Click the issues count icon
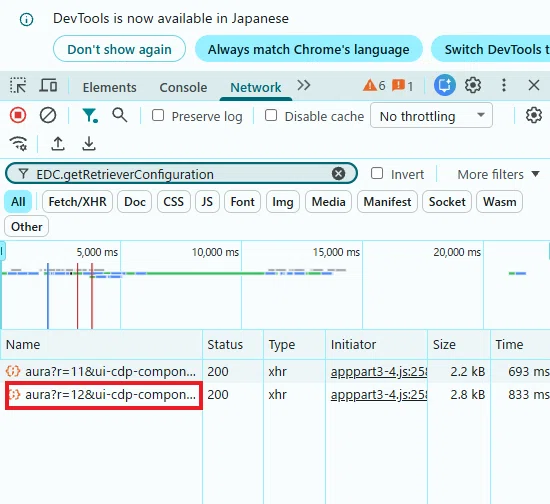Image resolution: width=550 pixels, height=504 pixels. pyautogui.click(x=398, y=85)
